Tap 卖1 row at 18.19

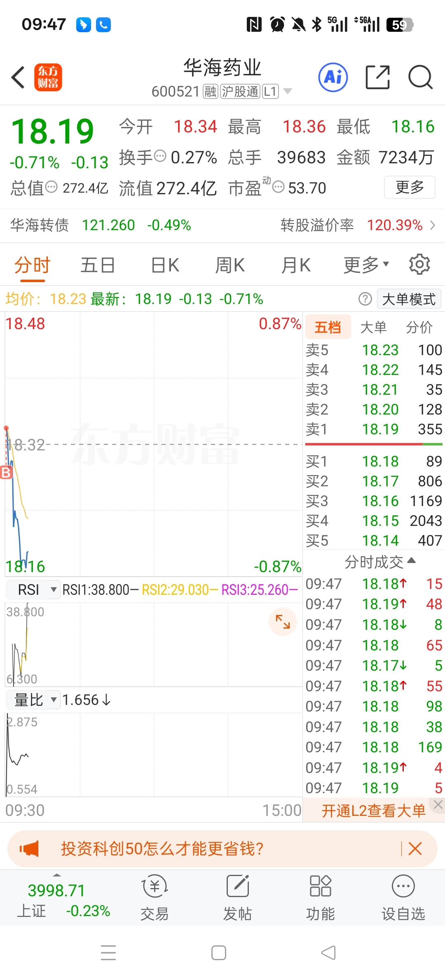pyautogui.click(x=374, y=429)
